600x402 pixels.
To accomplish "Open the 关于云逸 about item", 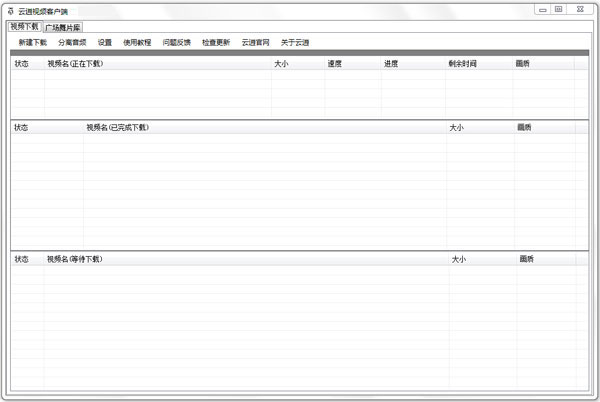I will click(295, 43).
